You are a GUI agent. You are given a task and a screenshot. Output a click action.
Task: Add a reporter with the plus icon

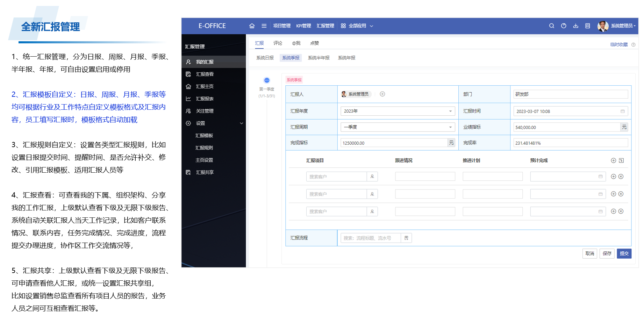(x=382, y=94)
